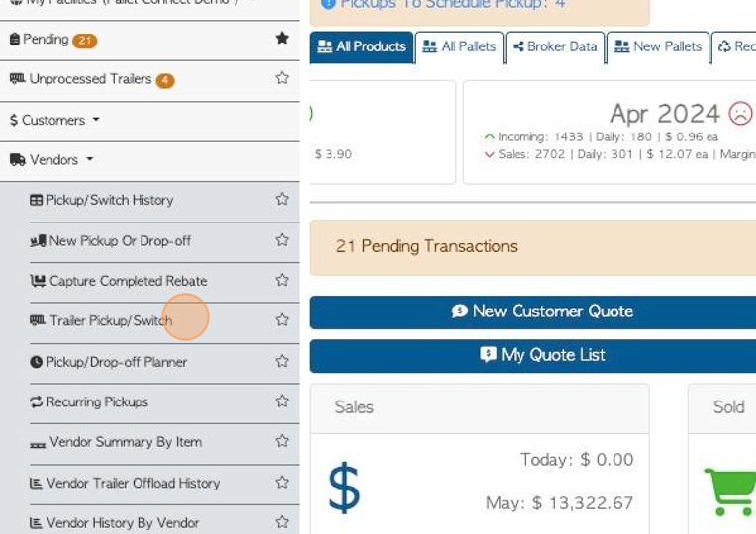Viewport: 756px width, 534px height.
Task: Expand the Customers dropdown menu
Action: (54, 120)
